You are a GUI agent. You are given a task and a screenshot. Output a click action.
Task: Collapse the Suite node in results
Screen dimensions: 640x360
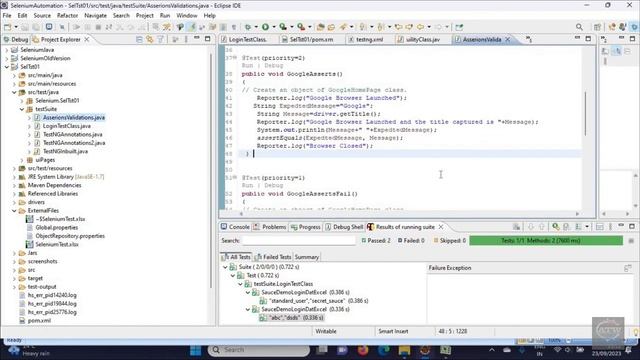click(225, 267)
